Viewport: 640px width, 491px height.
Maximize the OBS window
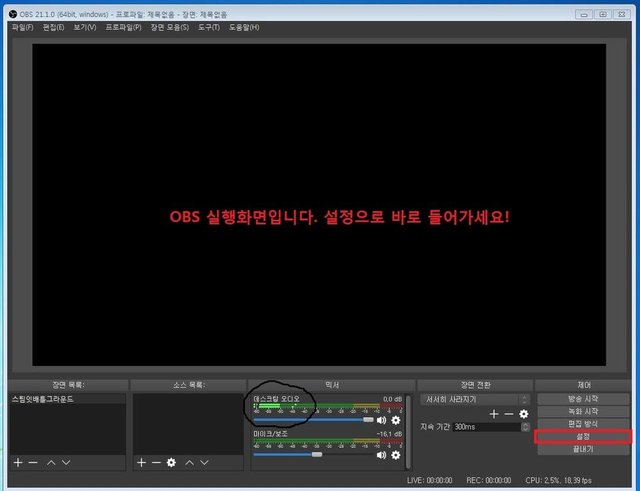(x=603, y=14)
